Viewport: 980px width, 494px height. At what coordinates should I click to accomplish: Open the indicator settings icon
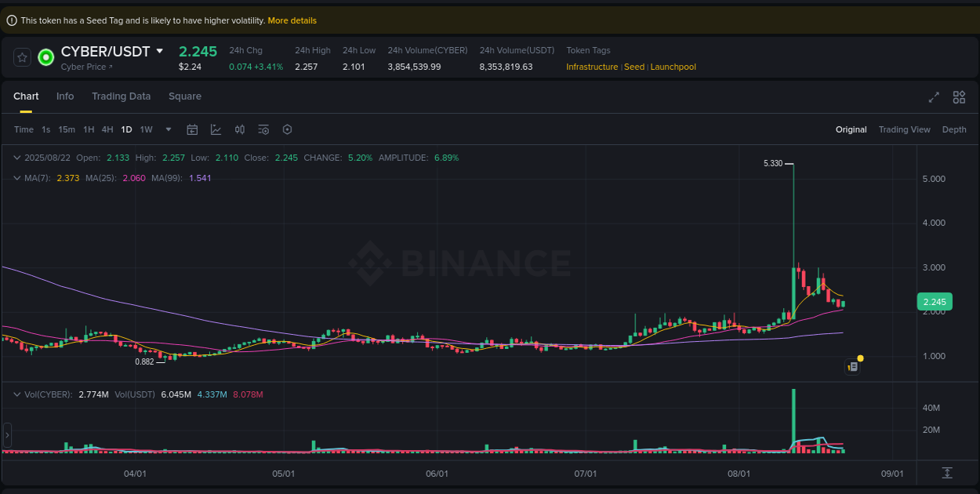coord(263,129)
